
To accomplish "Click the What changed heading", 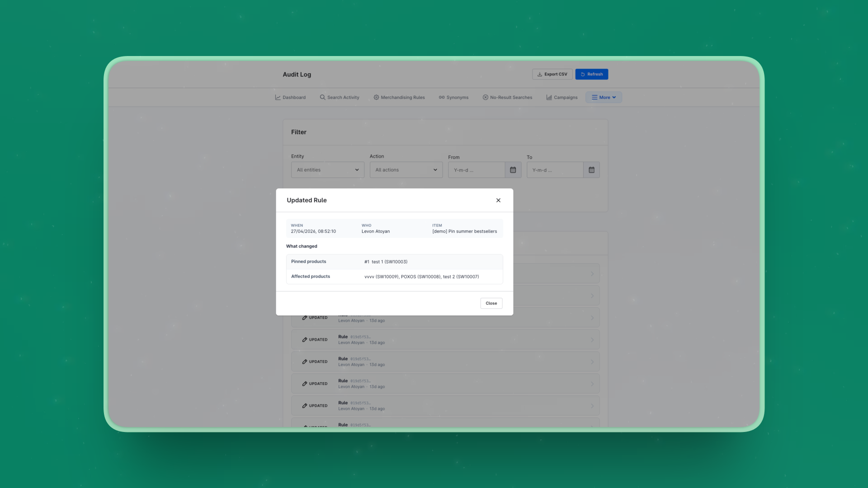I will [302, 246].
